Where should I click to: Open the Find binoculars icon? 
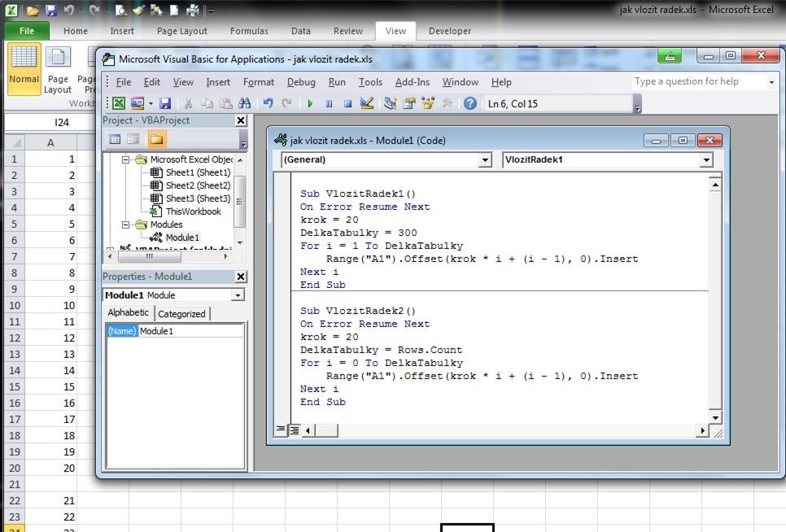pos(244,103)
